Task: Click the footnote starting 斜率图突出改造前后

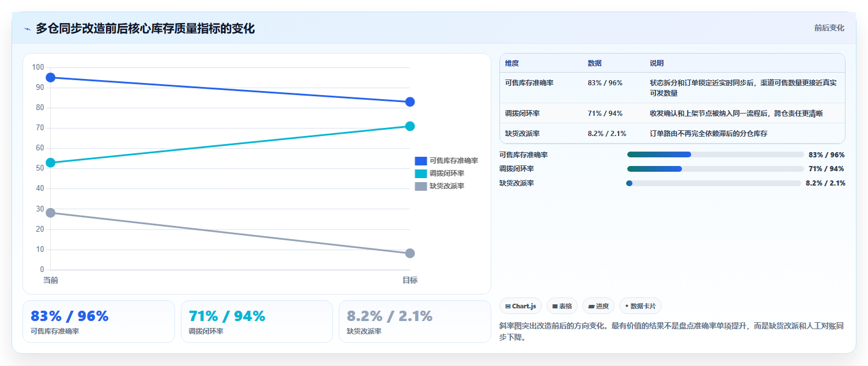Action: (x=672, y=331)
